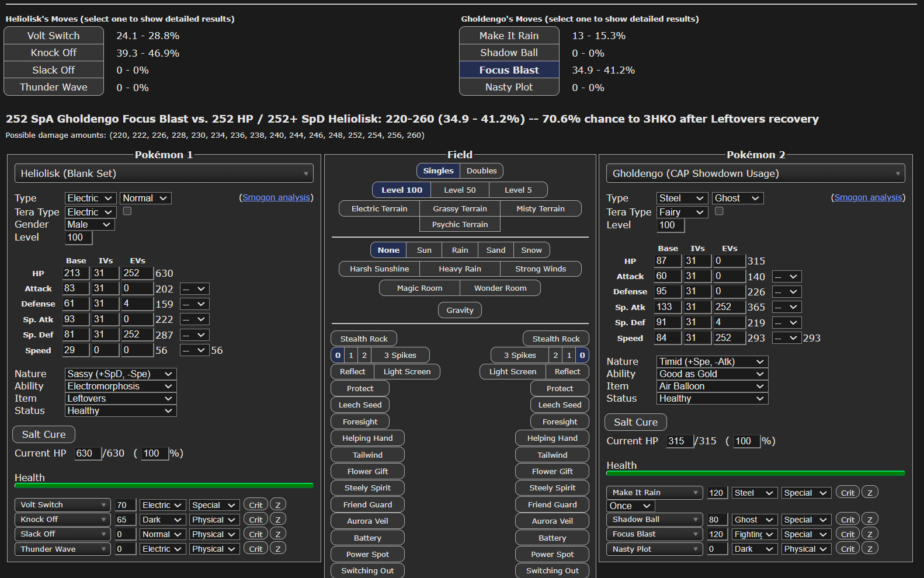Viewport: 924px width, 578px height.
Task: Open Gholdengo's Nature dropdown
Action: click(711, 362)
